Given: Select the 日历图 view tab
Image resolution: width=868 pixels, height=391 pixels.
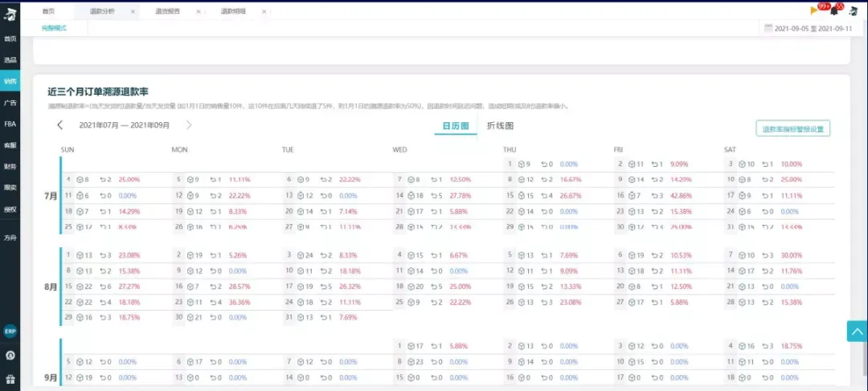Looking at the screenshot, I should [x=455, y=125].
